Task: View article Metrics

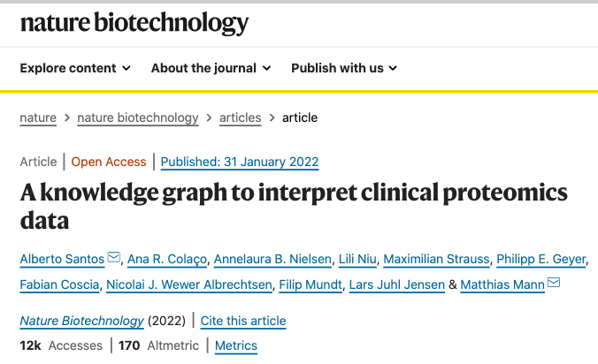Action: coord(235,345)
